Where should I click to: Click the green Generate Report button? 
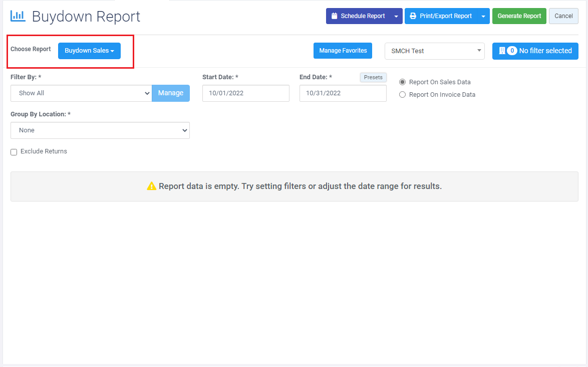pyautogui.click(x=519, y=16)
